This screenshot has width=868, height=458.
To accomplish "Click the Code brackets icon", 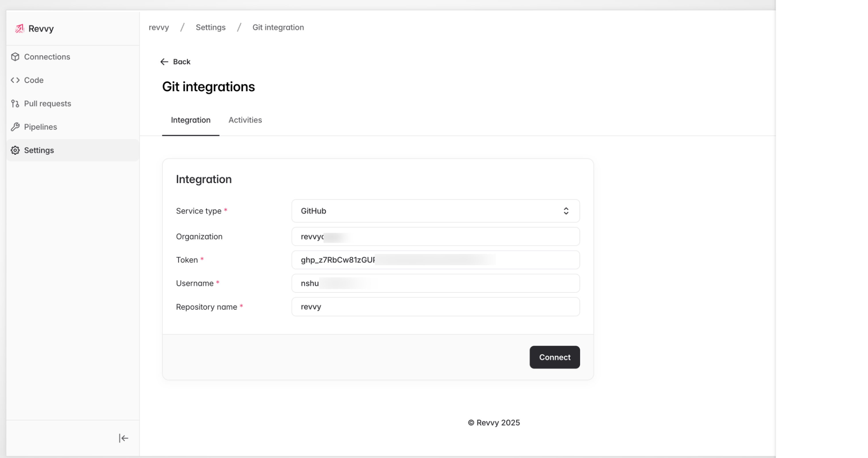I will (x=15, y=80).
